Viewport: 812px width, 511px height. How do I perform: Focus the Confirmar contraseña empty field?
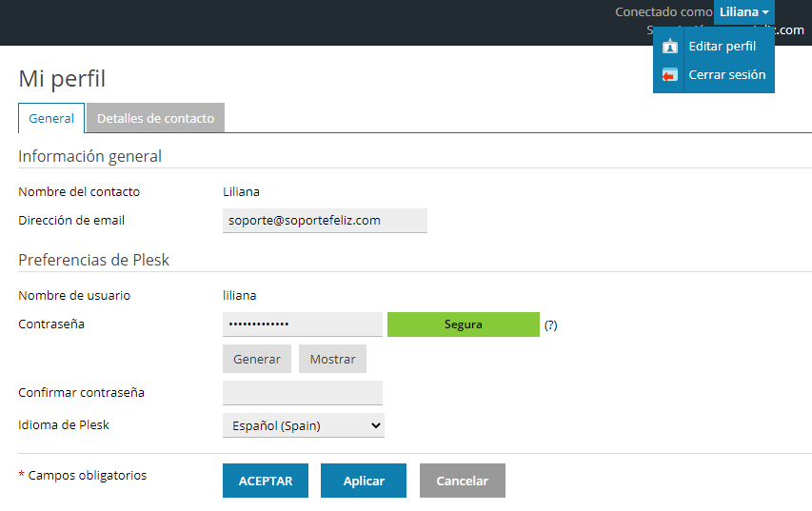click(x=302, y=393)
